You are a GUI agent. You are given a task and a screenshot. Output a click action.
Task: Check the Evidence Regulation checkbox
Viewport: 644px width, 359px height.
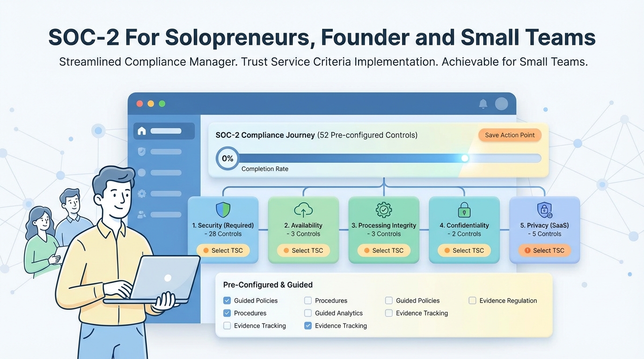point(472,301)
